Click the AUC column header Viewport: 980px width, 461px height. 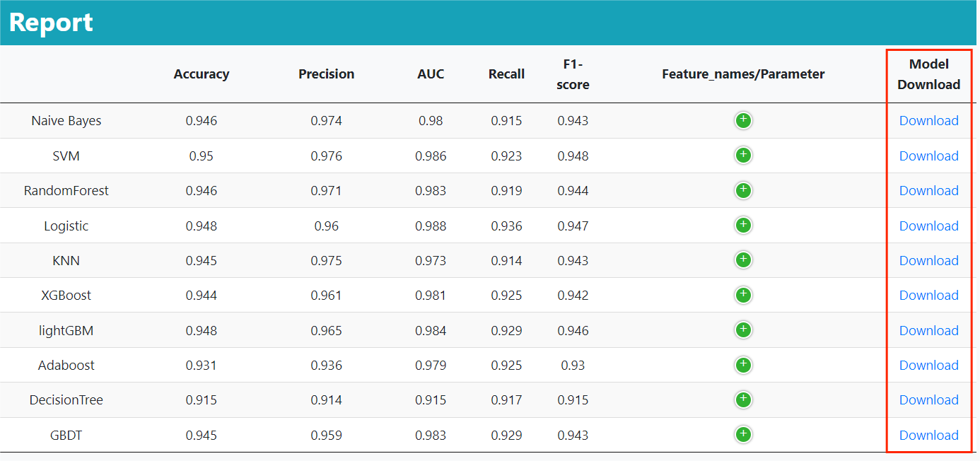pyautogui.click(x=431, y=74)
